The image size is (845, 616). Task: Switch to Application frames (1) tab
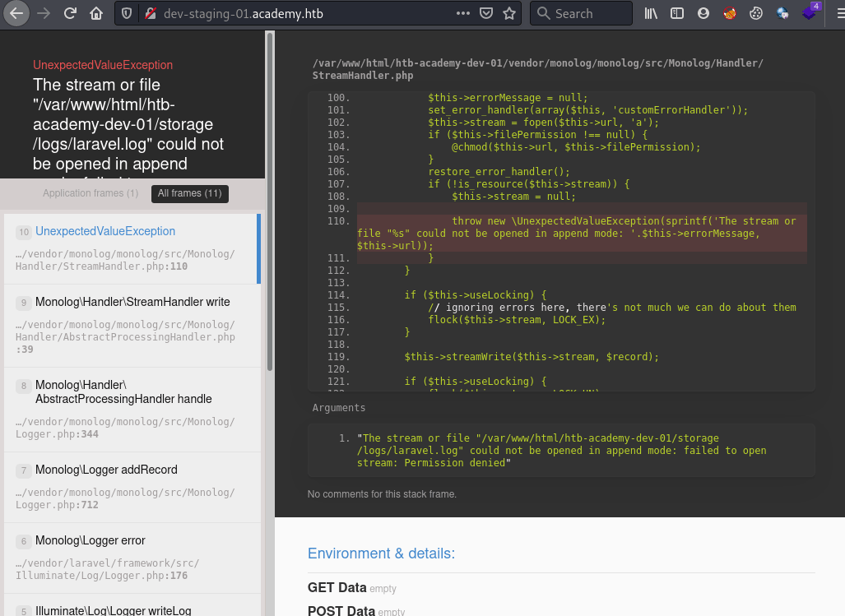91,193
